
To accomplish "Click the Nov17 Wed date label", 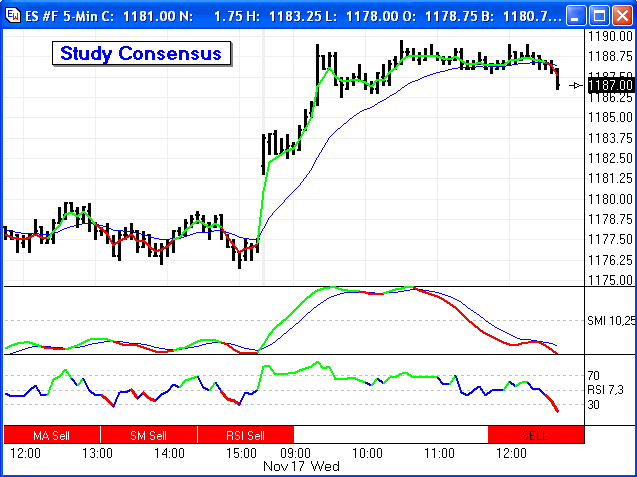I will [x=301, y=466].
